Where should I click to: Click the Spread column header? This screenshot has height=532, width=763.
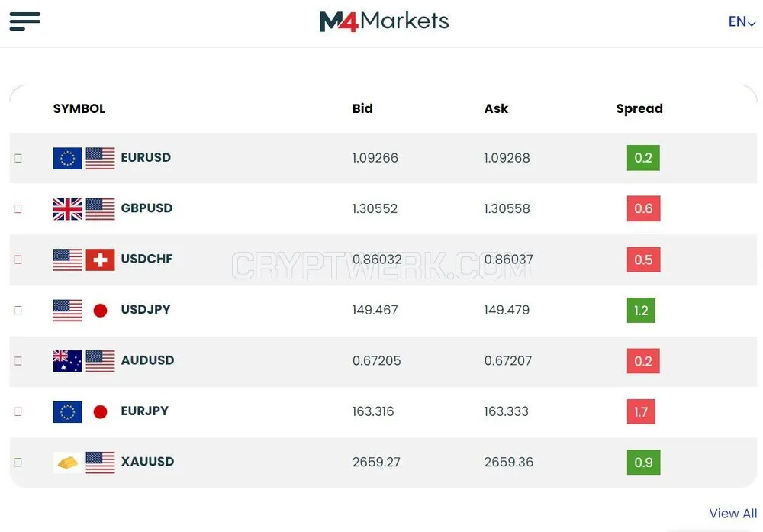pos(639,108)
